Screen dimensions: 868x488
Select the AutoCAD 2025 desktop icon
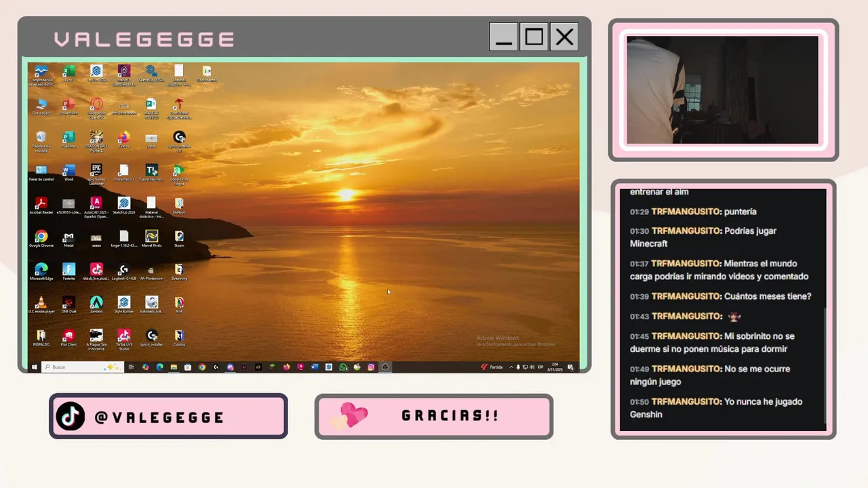click(96, 207)
